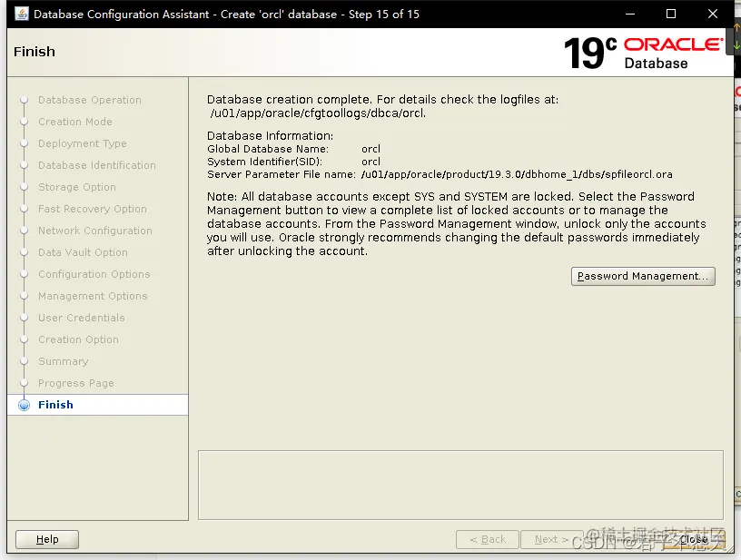Click the greyed Back button
Viewport: 741px width, 560px height.
488,539
